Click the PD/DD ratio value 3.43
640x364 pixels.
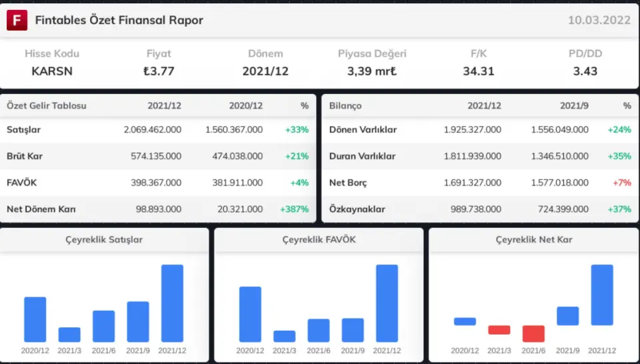click(x=585, y=71)
